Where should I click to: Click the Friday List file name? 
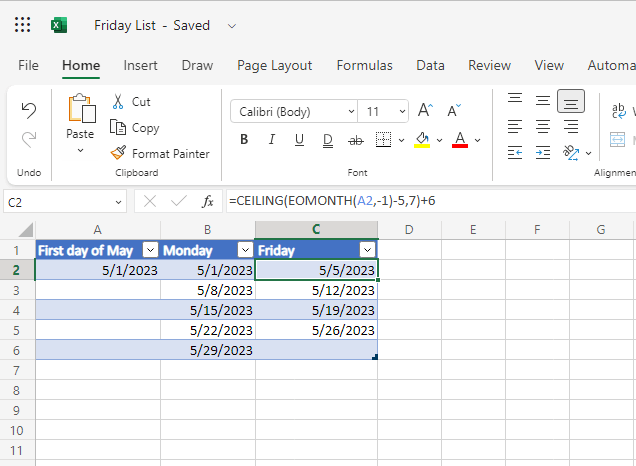pyautogui.click(x=125, y=26)
